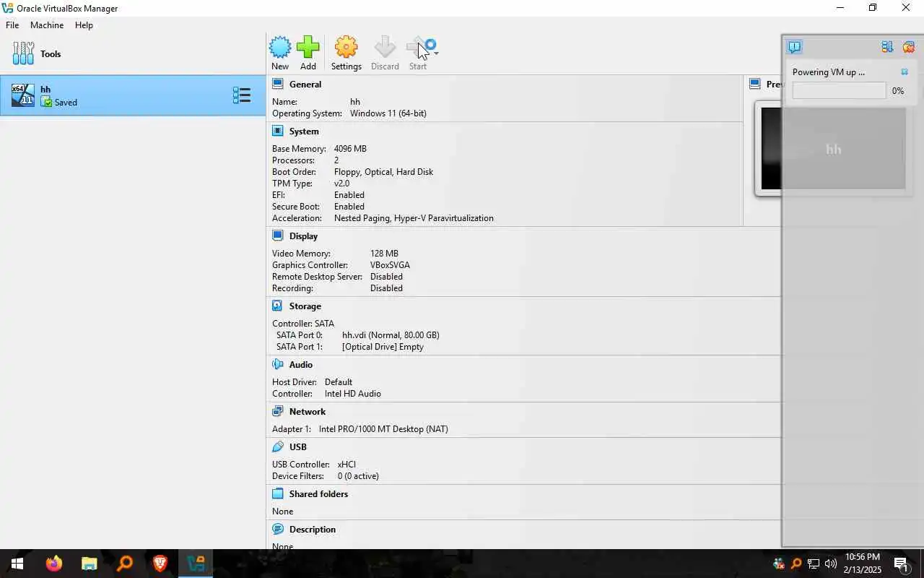Click the System section chip icon
This screenshot has width=924, height=578.
click(278, 131)
